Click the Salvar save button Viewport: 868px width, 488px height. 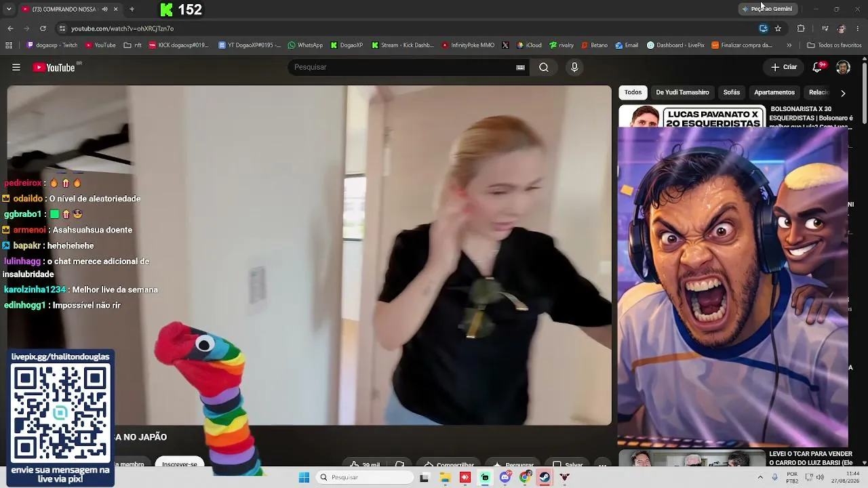tap(568, 464)
